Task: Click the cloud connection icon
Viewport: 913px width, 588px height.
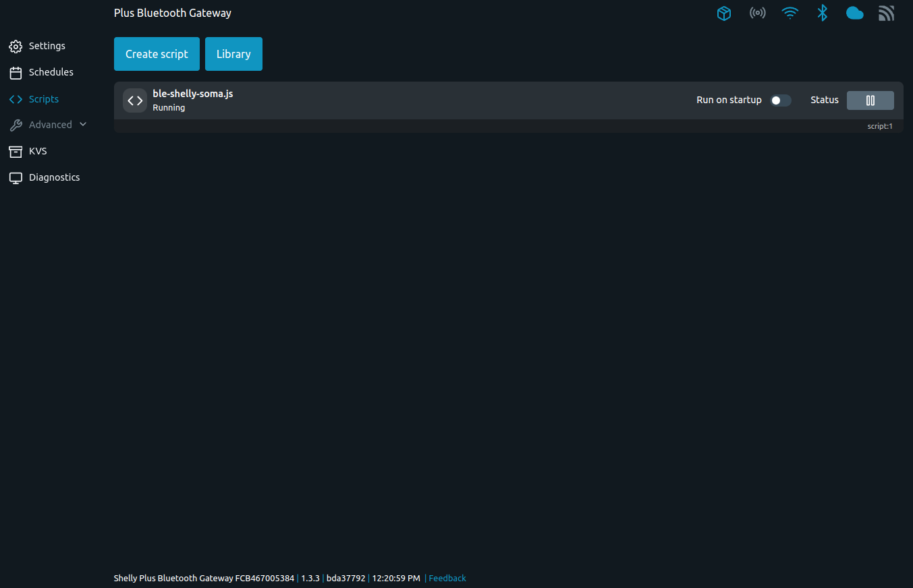Action: (x=854, y=13)
